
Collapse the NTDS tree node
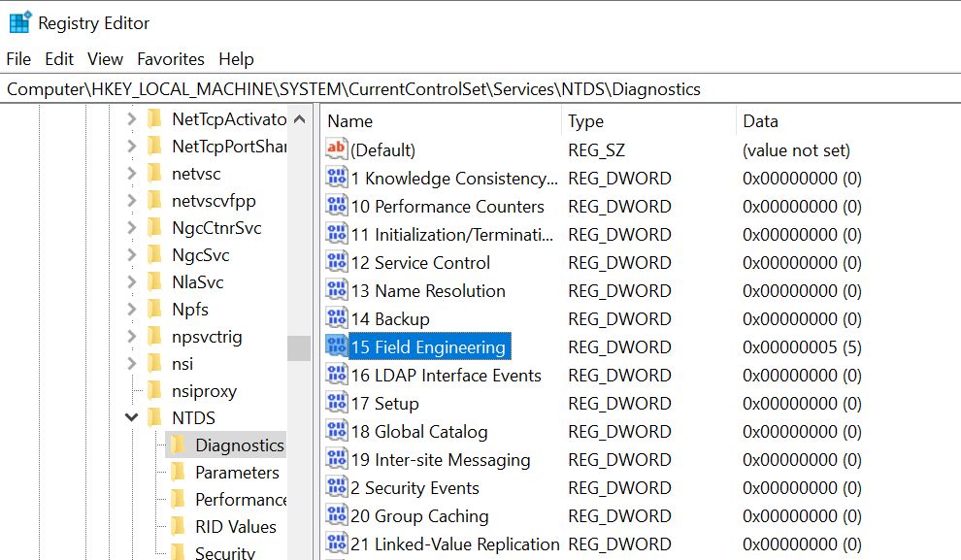coord(131,418)
